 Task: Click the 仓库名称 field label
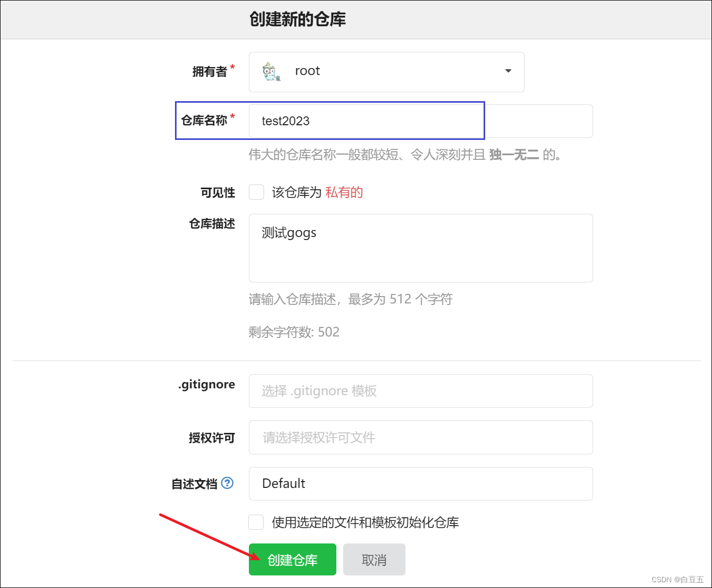point(204,121)
